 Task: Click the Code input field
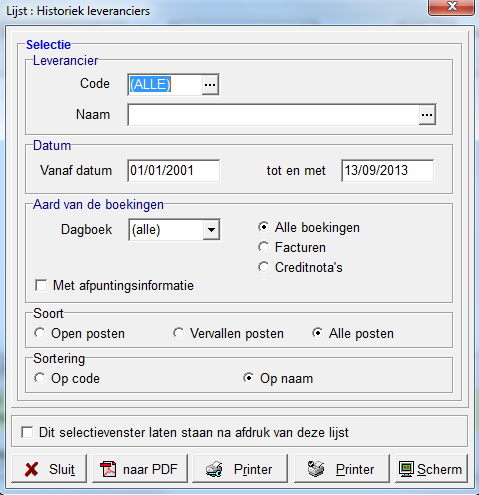pos(165,85)
